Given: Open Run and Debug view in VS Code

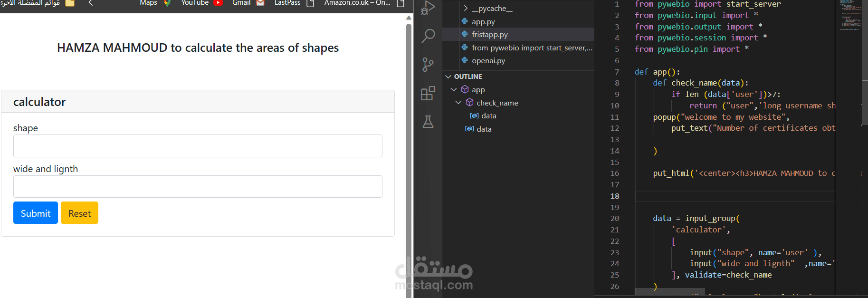Looking at the screenshot, I should point(428,7).
